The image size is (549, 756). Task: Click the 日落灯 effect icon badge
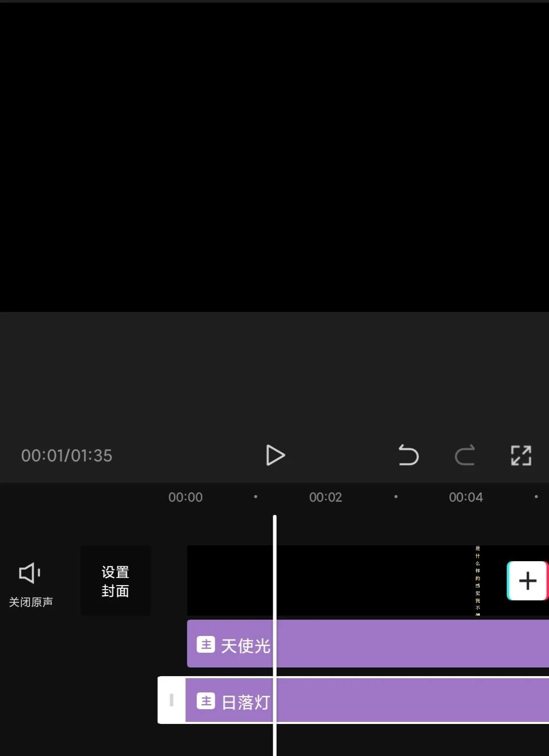206,701
